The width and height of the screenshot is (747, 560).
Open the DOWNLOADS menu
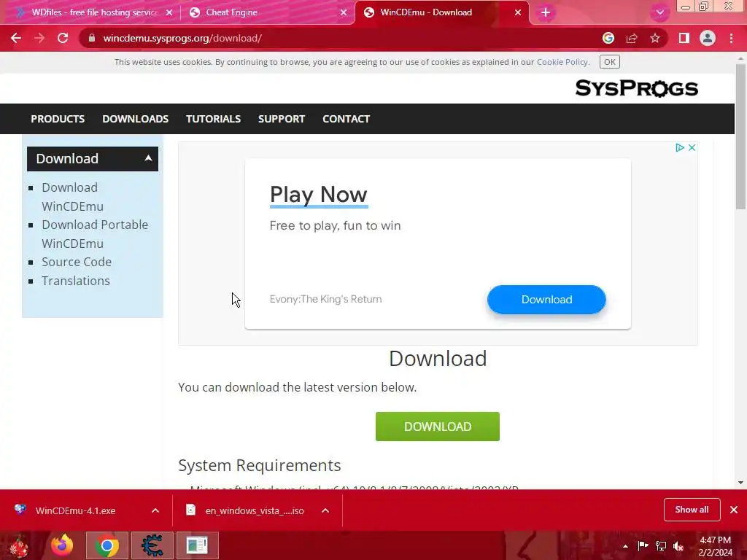coord(135,119)
